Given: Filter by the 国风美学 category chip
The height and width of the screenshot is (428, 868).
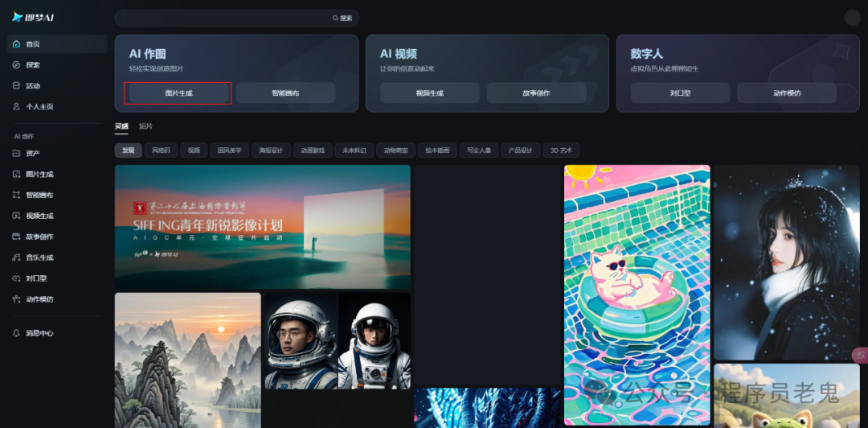Looking at the screenshot, I should pyautogui.click(x=229, y=150).
